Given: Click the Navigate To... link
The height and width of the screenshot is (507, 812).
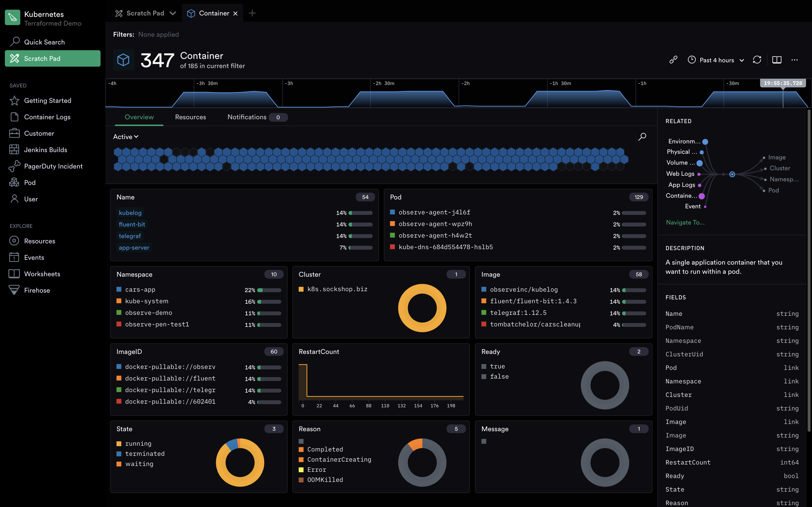Looking at the screenshot, I should 685,222.
